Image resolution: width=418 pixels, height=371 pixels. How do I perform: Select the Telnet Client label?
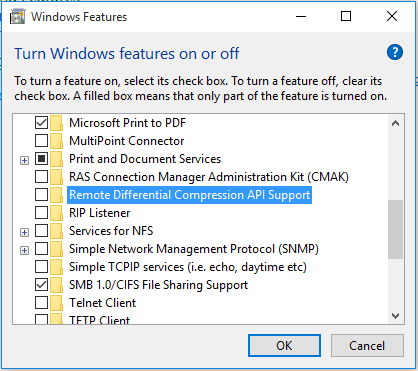pos(102,303)
